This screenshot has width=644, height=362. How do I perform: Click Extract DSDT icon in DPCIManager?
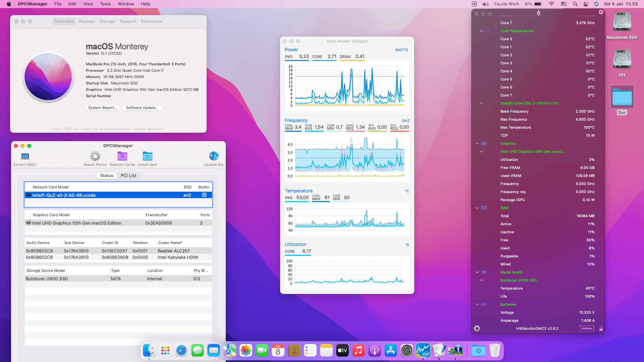25,156
